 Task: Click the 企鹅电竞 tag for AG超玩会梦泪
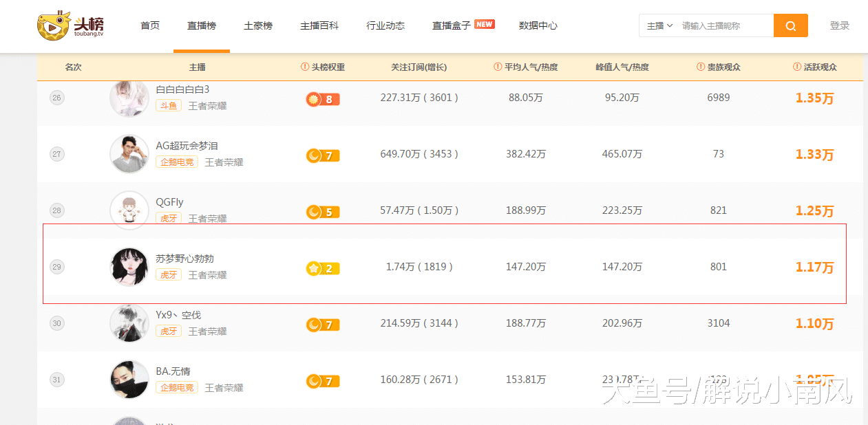176,162
